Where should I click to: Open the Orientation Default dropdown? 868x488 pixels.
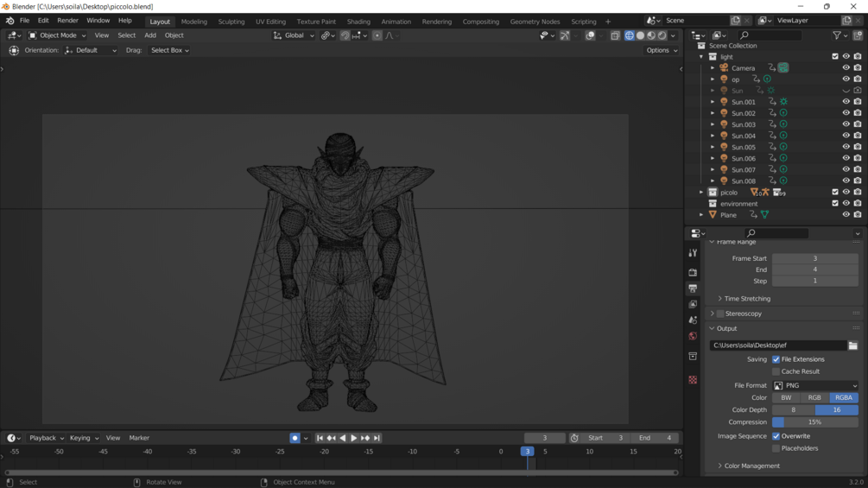pyautogui.click(x=91, y=50)
